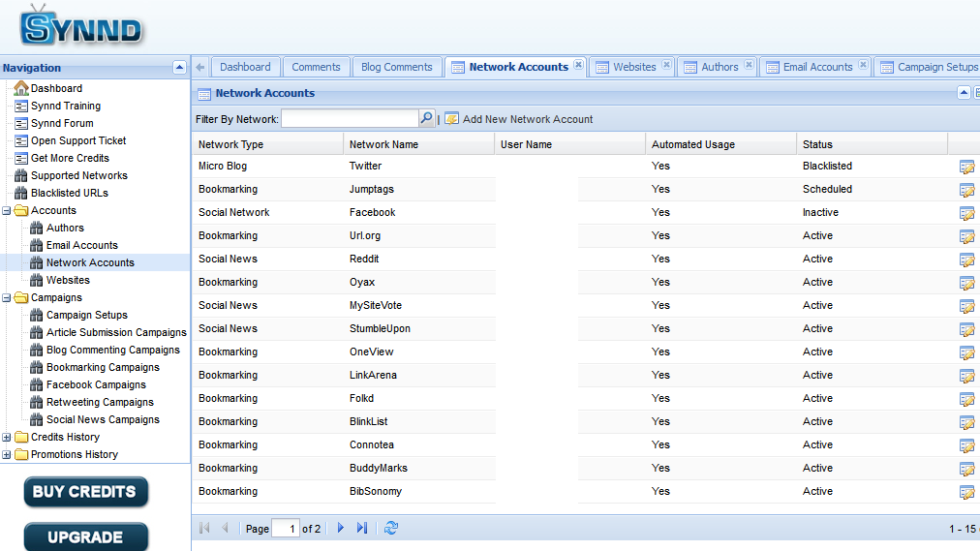Collapse the Network Accounts panel header

pos(964,93)
